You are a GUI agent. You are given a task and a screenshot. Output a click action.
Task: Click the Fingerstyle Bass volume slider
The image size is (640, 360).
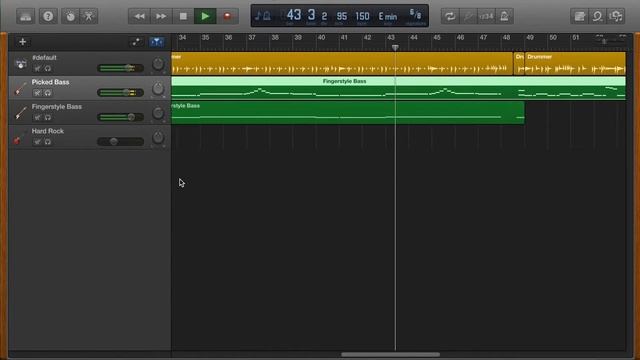tap(120, 117)
